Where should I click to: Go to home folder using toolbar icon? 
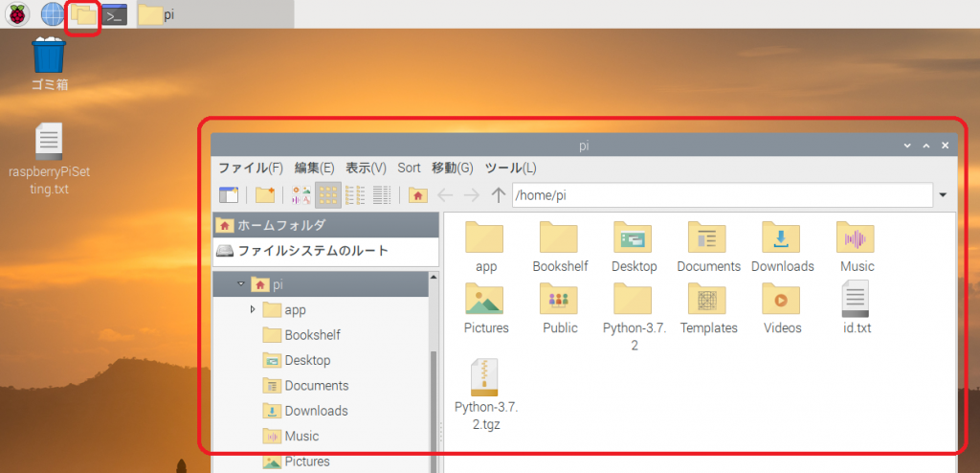click(x=417, y=195)
